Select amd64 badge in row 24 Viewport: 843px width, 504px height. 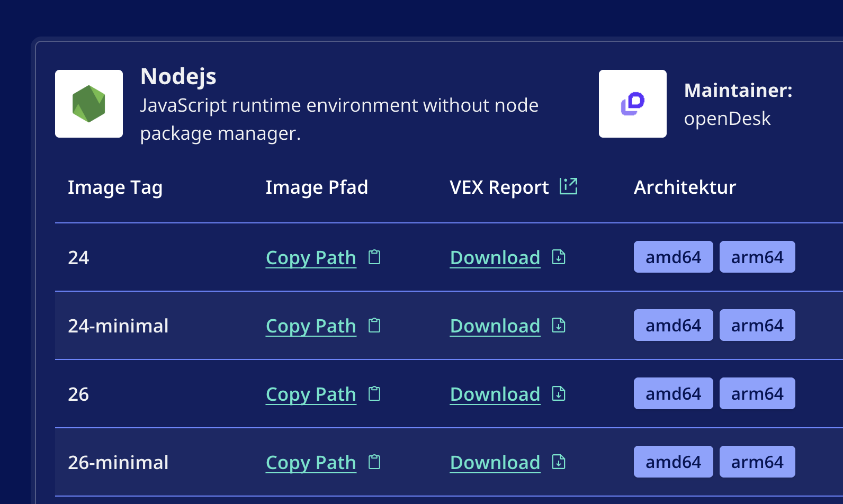pyautogui.click(x=674, y=257)
